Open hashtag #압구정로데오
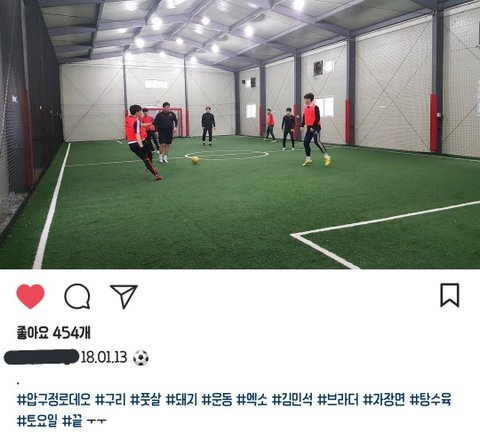This screenshot has width=480, height=441. click(54, 399)
